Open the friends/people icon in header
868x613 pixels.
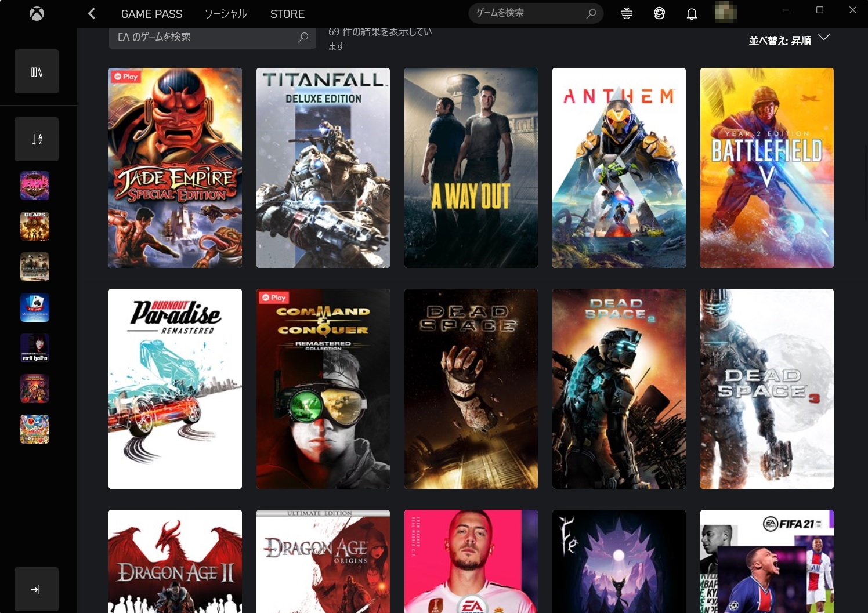click(659, 13)
